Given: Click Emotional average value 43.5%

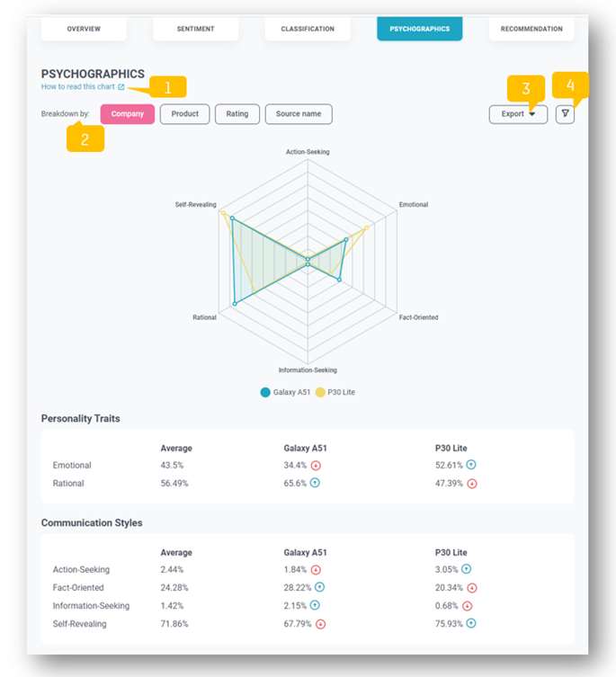Looking at the screenshot, I should [x=172, y=466].
